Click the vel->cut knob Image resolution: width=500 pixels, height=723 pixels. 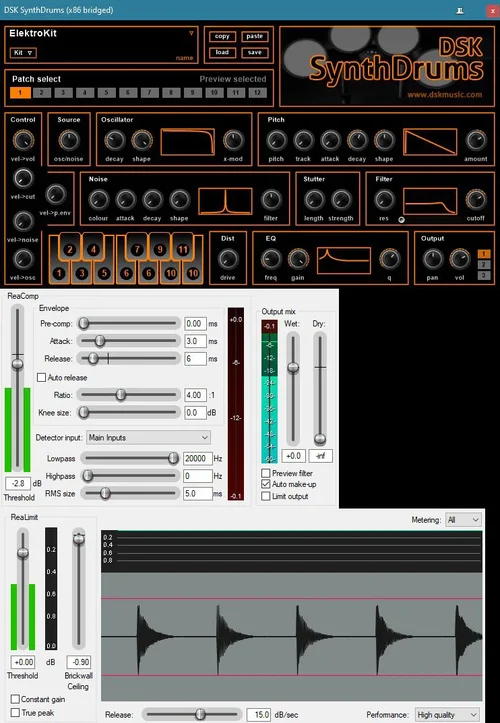24,178
